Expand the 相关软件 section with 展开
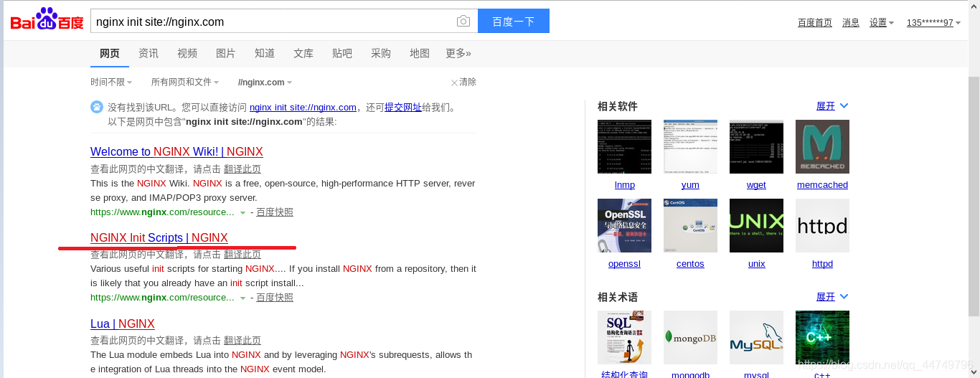 pyautogui.click(x=832, y=106)
